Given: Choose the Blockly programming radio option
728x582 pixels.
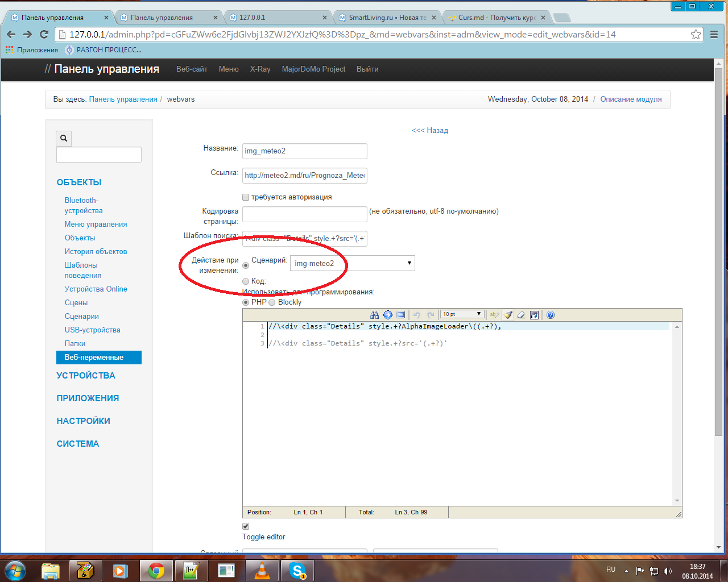Looking at the screenshot, I should point(272,302).
